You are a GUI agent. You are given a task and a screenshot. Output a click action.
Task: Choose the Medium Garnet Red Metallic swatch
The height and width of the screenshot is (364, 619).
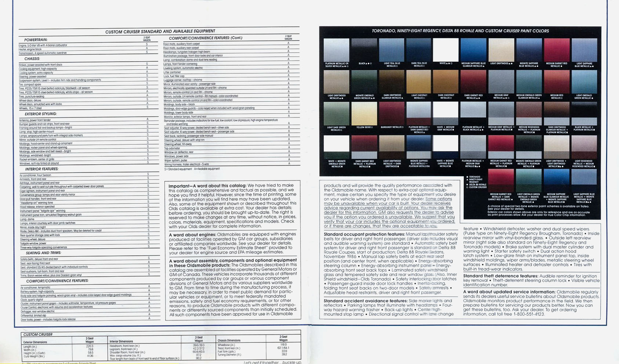pyautogui.click(x=557, y=50)
